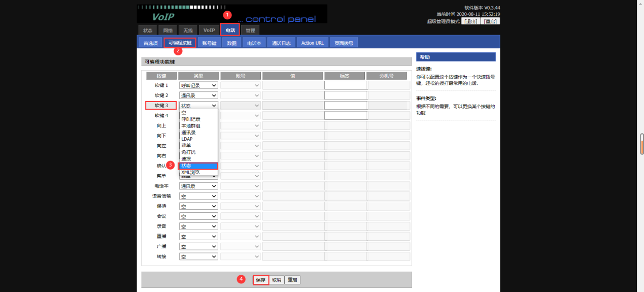The image size is (644, 292).
Task: Expand the 转接 type dropdown
Action: [x=198, y=256]
